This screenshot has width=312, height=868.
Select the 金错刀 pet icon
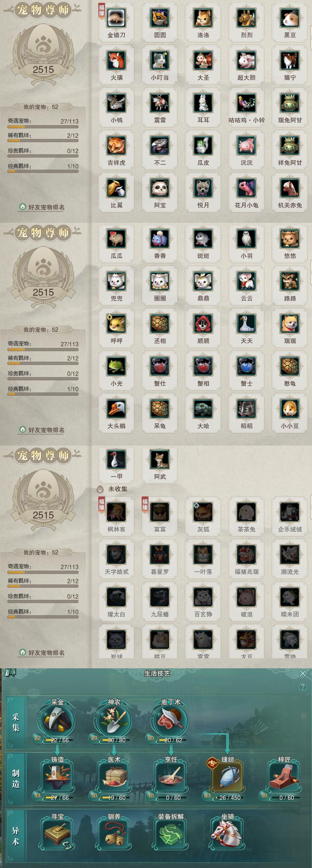(x=116, y=18)
